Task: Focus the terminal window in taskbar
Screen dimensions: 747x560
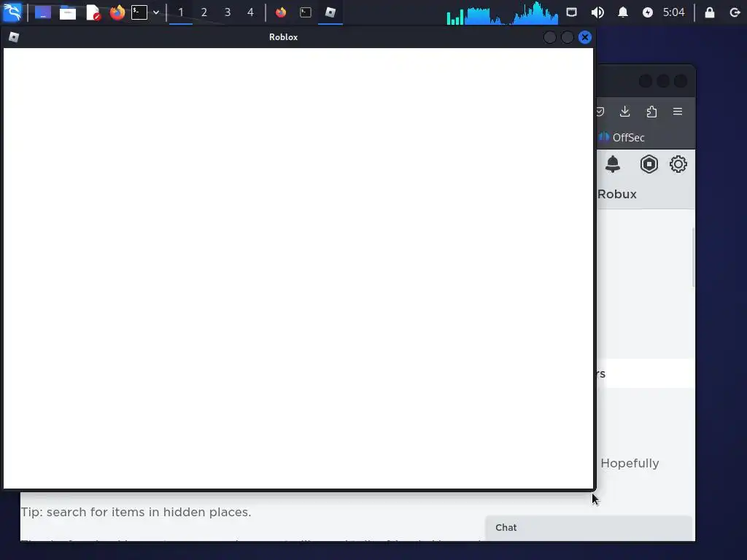Action: pos(306,12)
